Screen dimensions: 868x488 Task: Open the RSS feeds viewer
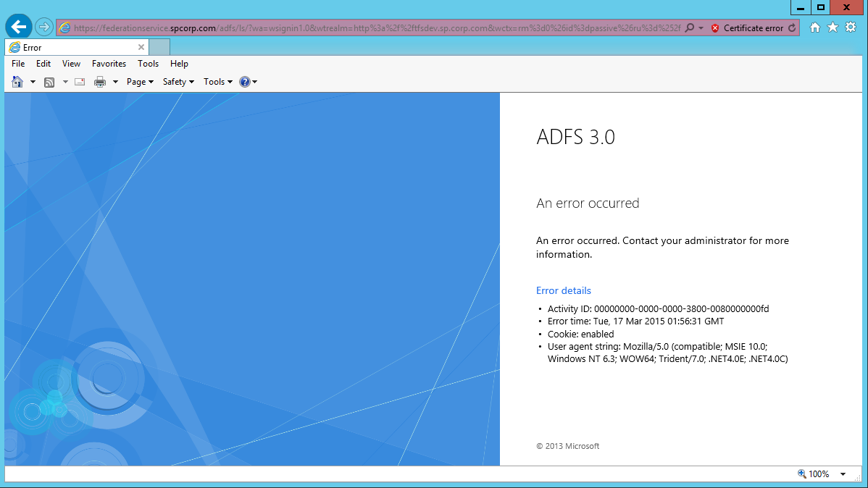[x=49, y=81]
